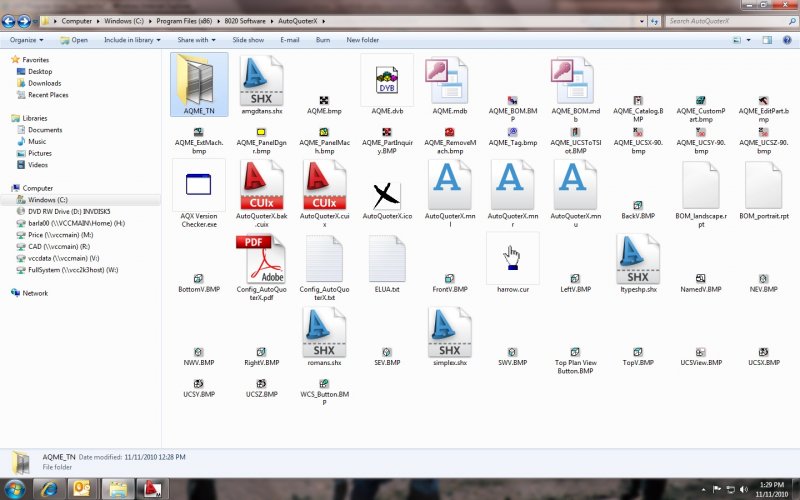
Task: Navigate to Windows (C:) in breadcrumb
Action: pyautogui.click(x=123, y=21)
